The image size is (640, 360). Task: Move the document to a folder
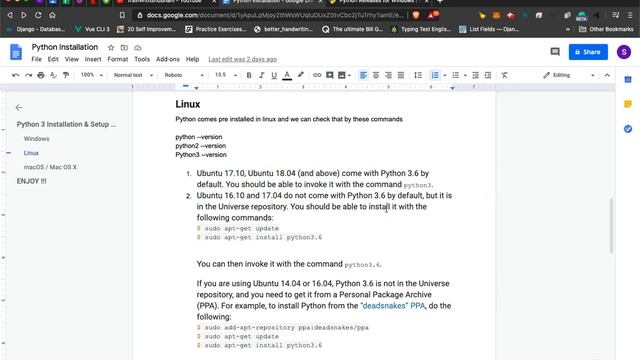(x=124, y=47)
